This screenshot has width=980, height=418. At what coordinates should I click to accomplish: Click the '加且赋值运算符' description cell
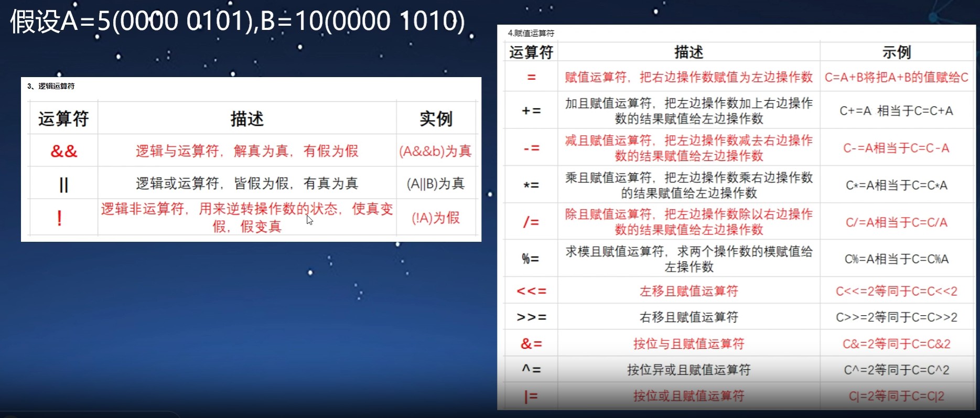pyautogui.click(x=689, y=111)
